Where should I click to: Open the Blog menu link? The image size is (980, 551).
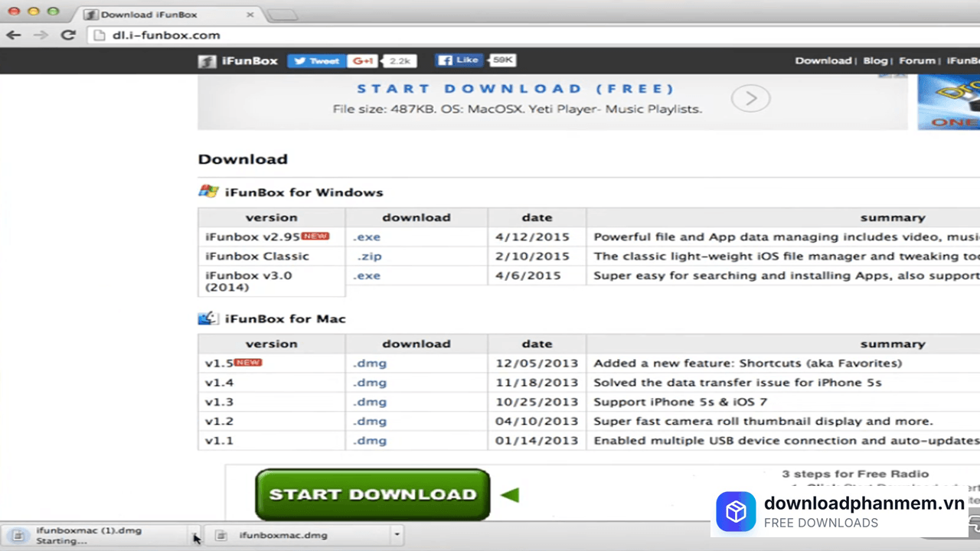[875, 60]
